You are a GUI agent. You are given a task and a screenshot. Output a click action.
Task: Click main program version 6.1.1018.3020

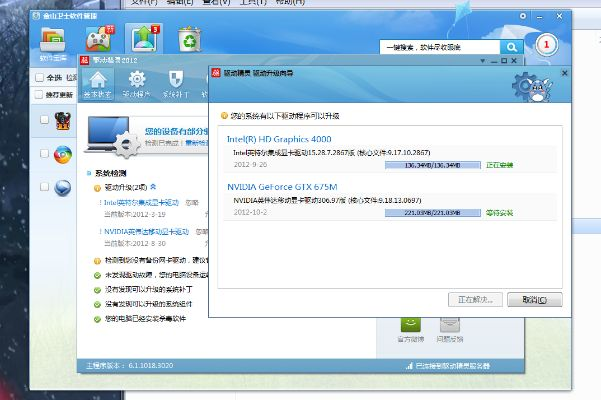[x=130, y=366]
